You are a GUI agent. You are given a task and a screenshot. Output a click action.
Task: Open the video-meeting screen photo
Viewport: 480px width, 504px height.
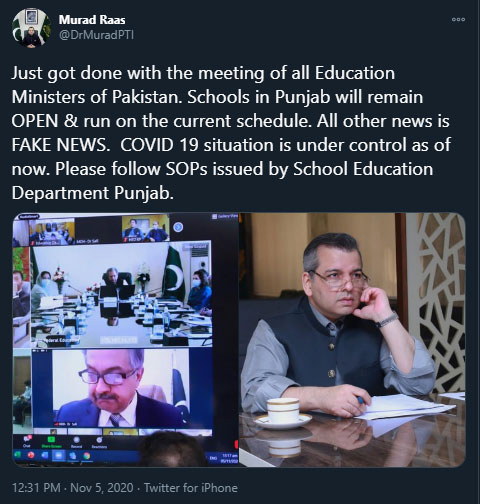point(125,340)
